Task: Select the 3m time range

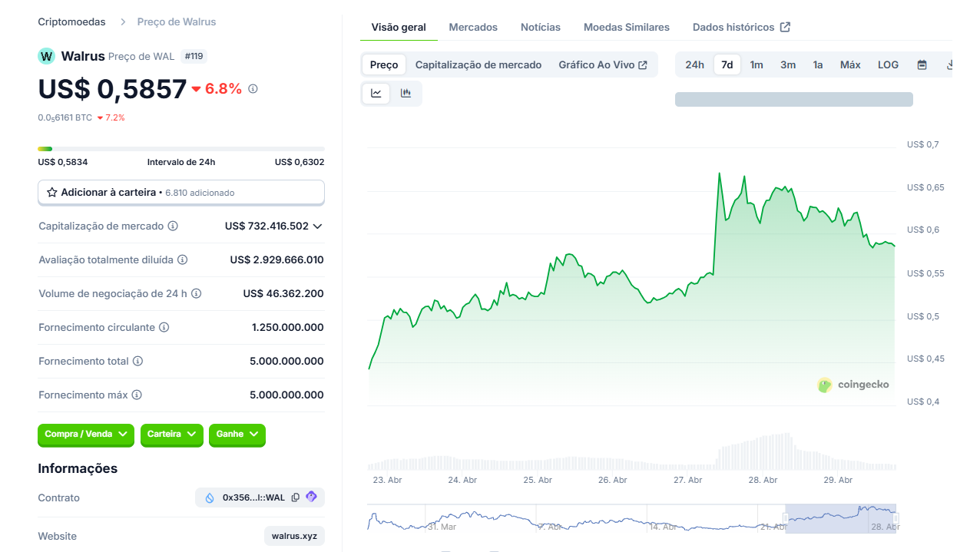Action: [788, 64]
